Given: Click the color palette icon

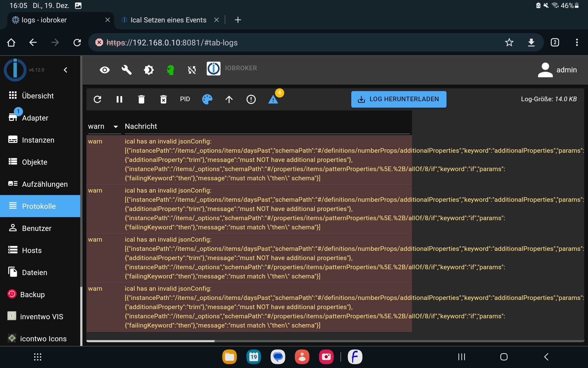Looking at the screenshot, I should 207,99.
